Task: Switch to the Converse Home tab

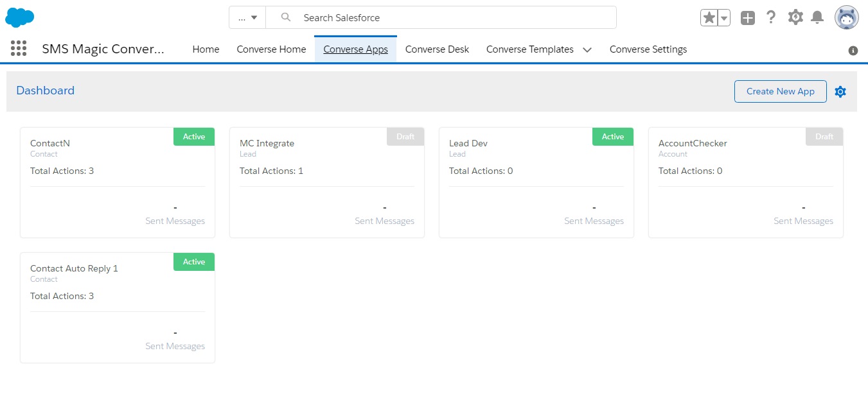Action: point(271,49)
